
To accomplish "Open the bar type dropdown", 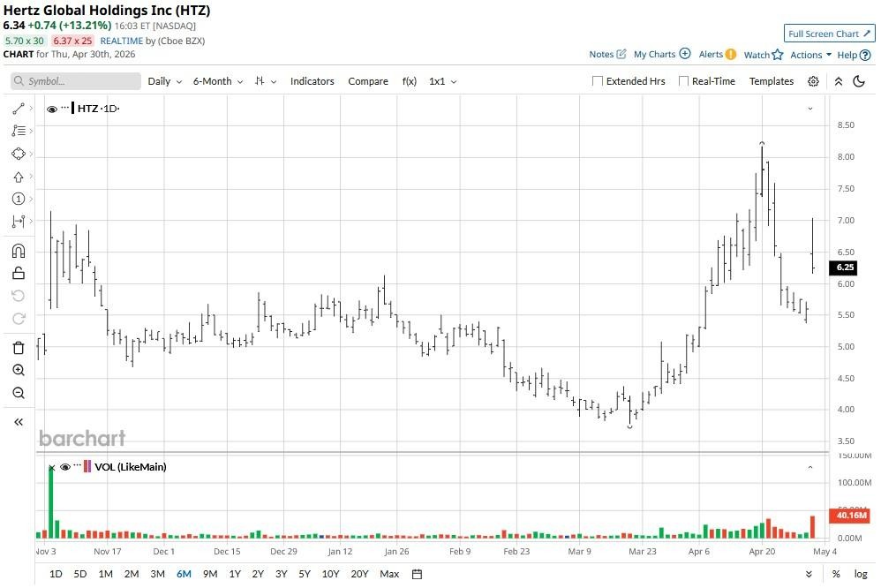I will point(265,81).
